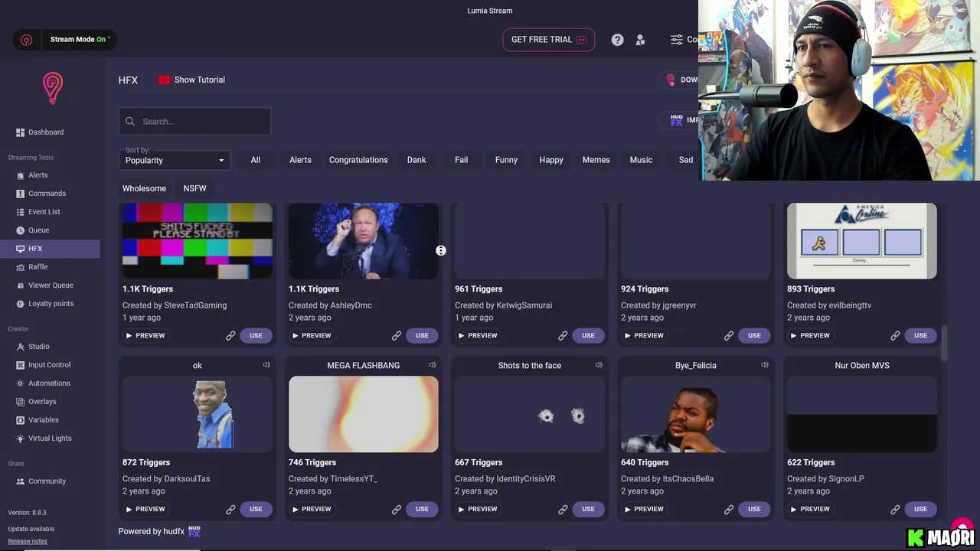Click sound icon on ok card
Image resolution: width=980 pixels, height=551 pixels.
click(266, 365)
